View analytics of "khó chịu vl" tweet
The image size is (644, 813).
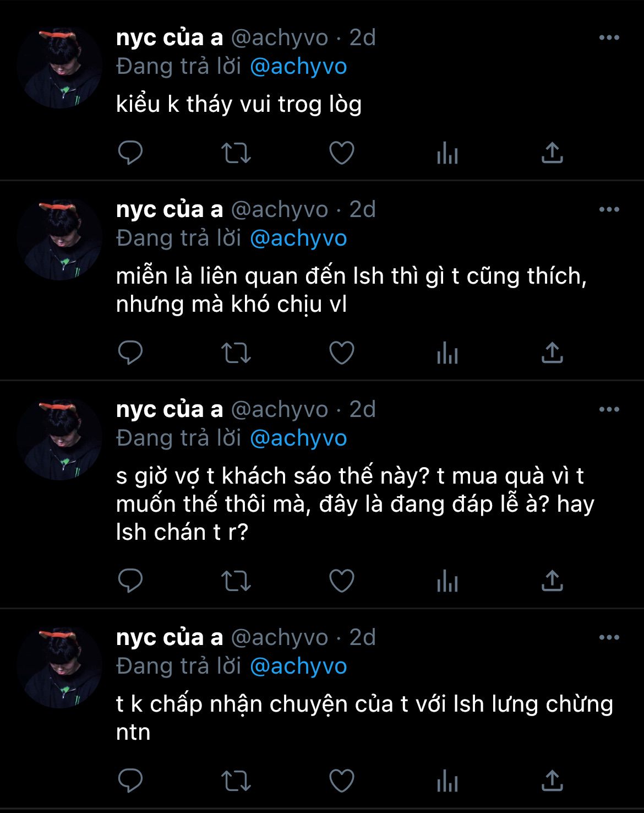tap(447, 353)
